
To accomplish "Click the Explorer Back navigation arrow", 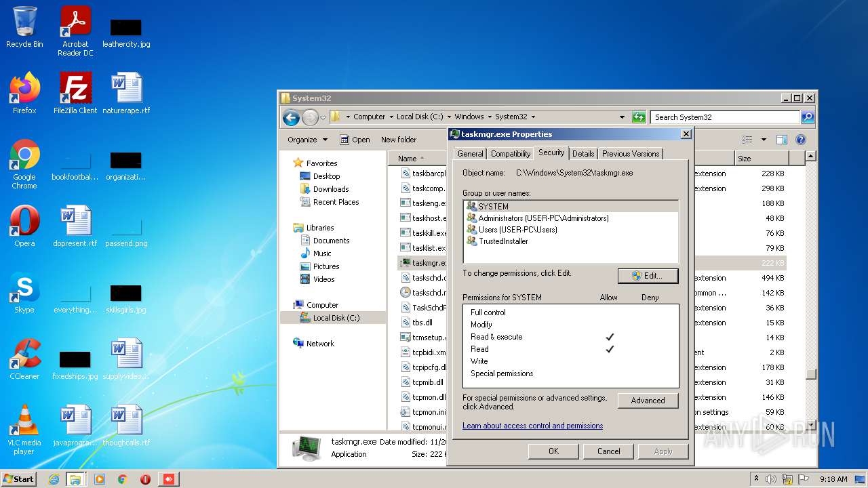I will tap(291, 117).
